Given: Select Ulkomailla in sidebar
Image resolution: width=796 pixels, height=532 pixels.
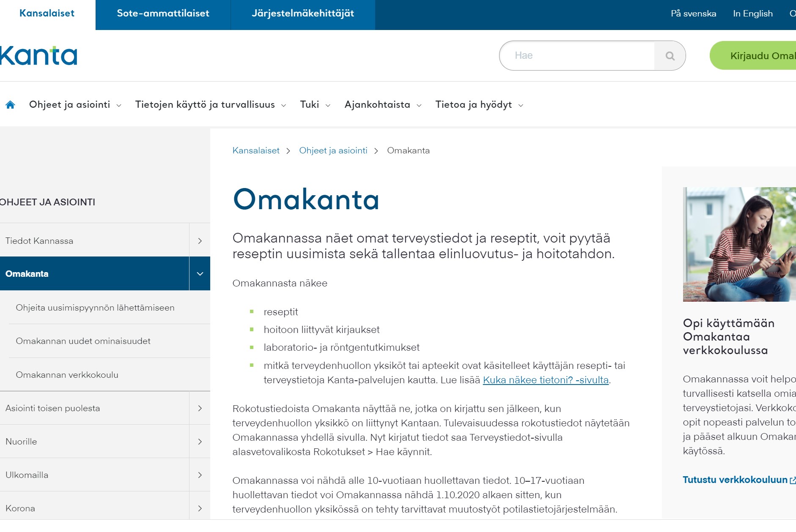Looking at the screenshot, I should pos(94,475).
